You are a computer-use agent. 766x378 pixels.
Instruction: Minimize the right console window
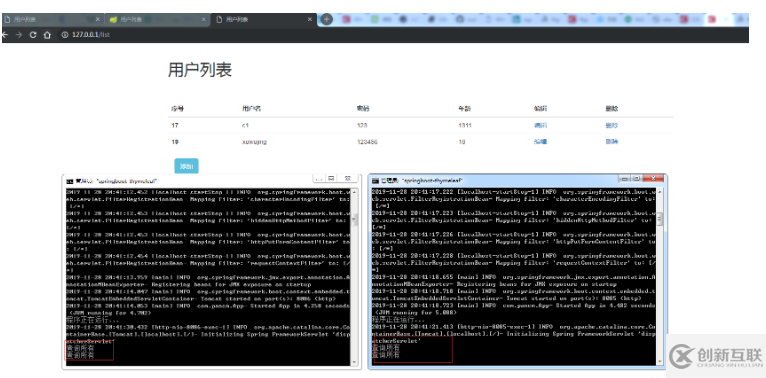coord(624,179)
